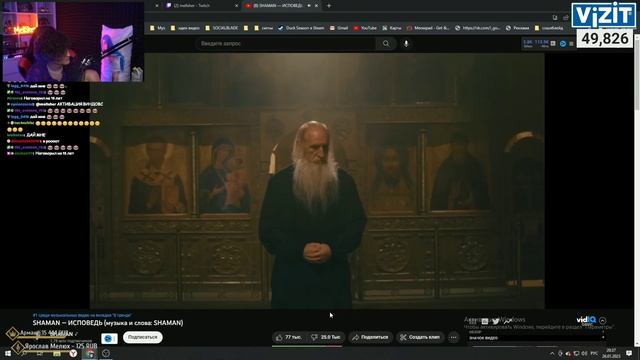This screenshot has height=360, width=640.
Task: Click the YouTube search magnifier icon
Action: click(x=386, y=43)
